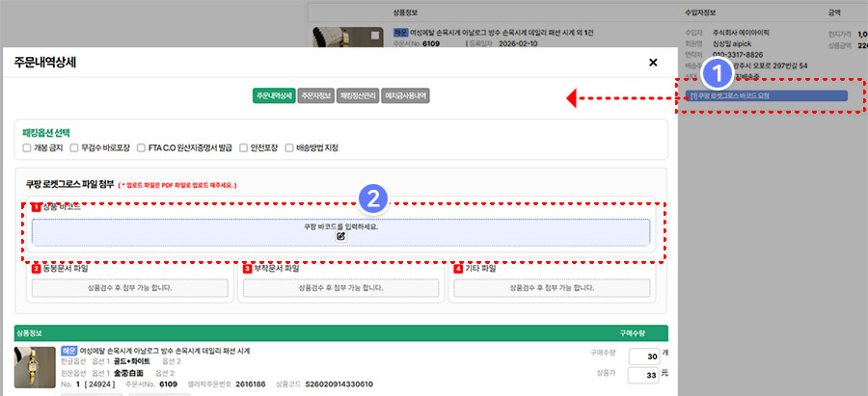Click the 구매수량 input showing 30
Image resolution: width=868 pixels, height=396 pixels.
(641, 356)
